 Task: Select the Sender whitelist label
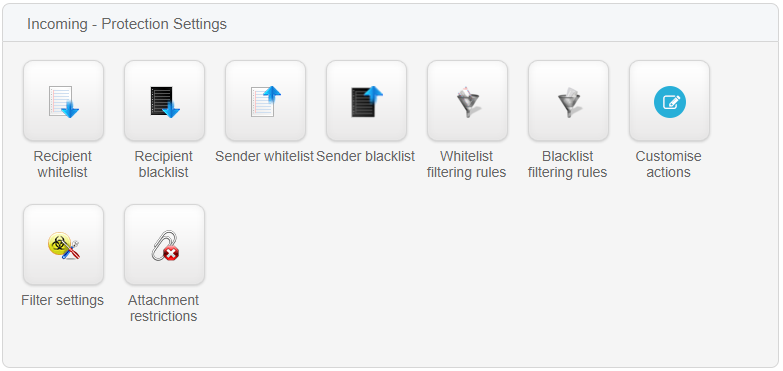pyautogui.click(x=264, y=156)
